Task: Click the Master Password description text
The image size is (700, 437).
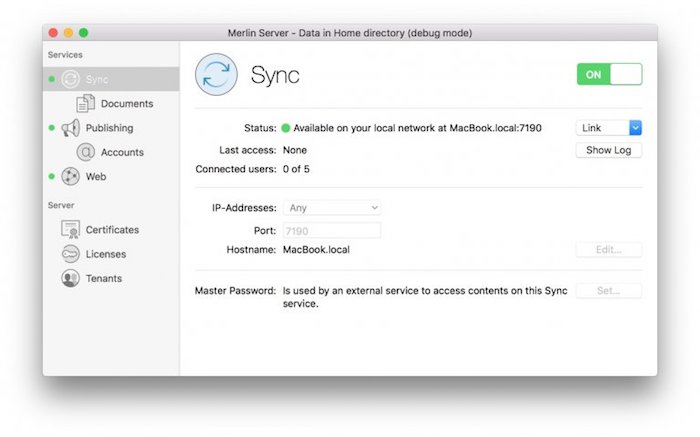Action: [425, 297]
